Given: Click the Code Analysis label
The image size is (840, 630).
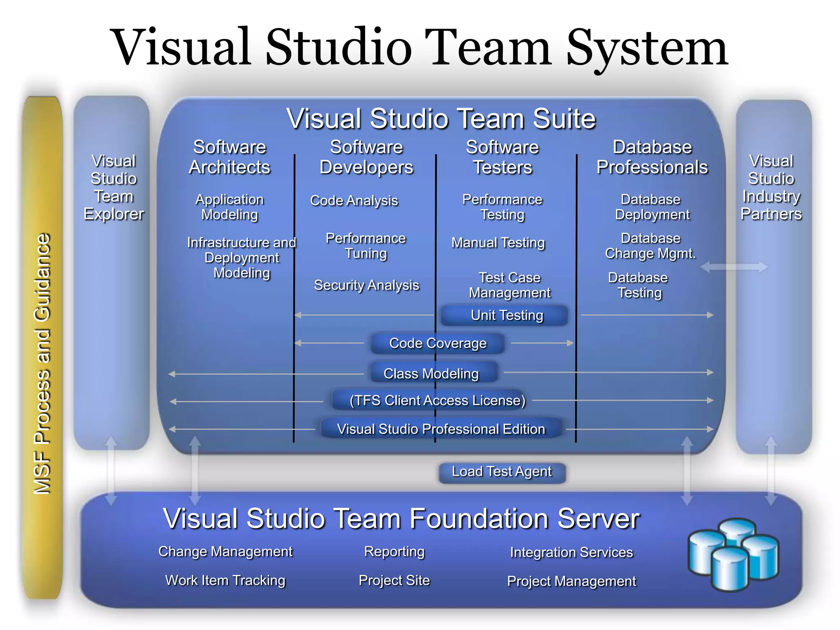Looking at the screenshot, I should point(354,201).
